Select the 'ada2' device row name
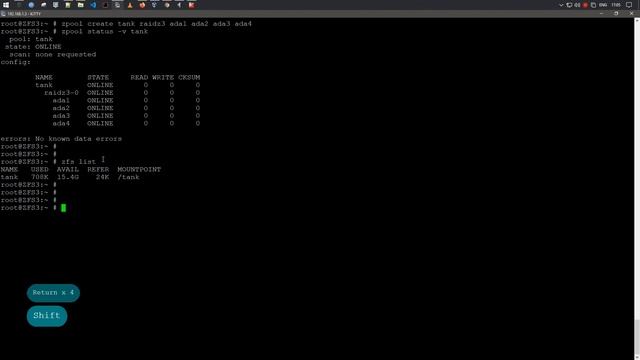This screenshot has width=640, height=360. (61, 108)
